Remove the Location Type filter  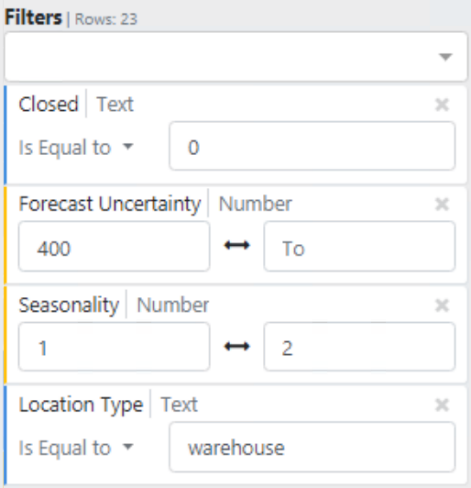(442, 405)
